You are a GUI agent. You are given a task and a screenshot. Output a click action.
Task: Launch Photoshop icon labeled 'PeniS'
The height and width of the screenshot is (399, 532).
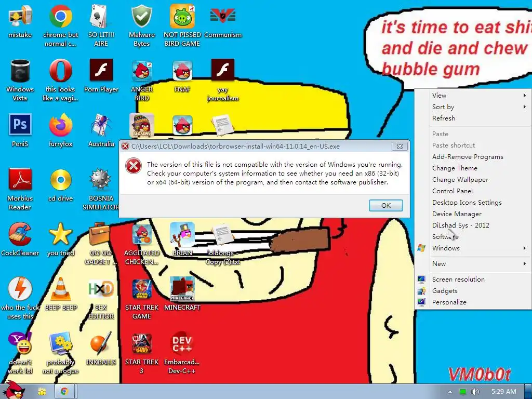pyautogui.click(x=20, y=130)
